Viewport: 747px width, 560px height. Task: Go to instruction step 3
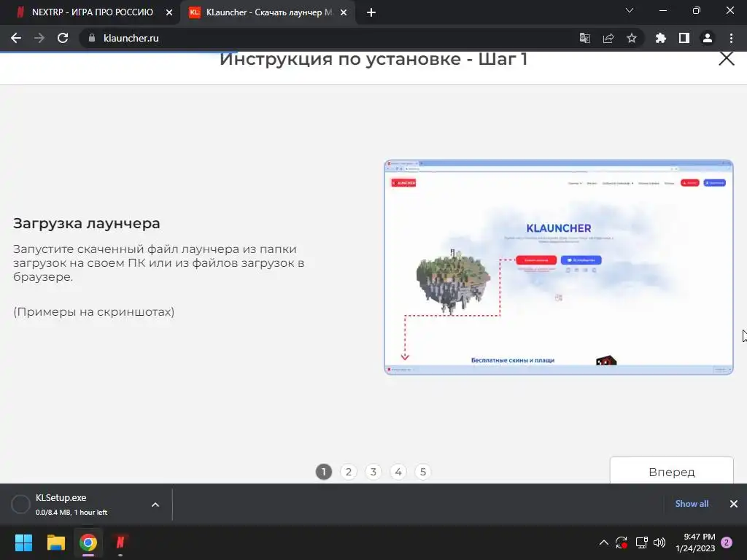pos(373,472)
